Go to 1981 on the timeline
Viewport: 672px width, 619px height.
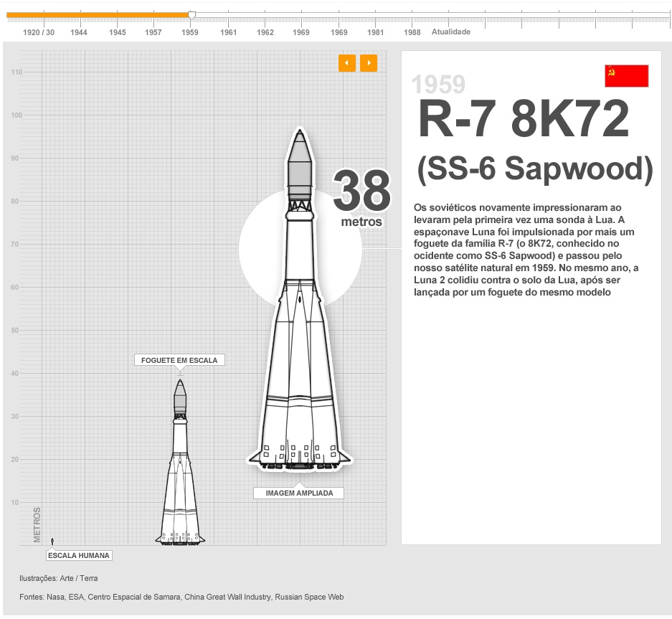(x=376, y=32)
